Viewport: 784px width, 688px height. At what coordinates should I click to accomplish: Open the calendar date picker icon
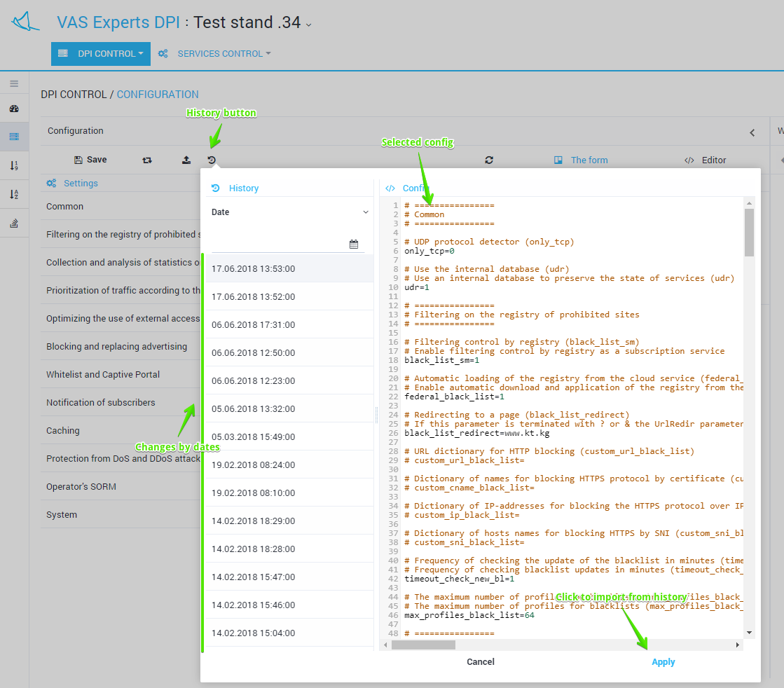point(354,244)
